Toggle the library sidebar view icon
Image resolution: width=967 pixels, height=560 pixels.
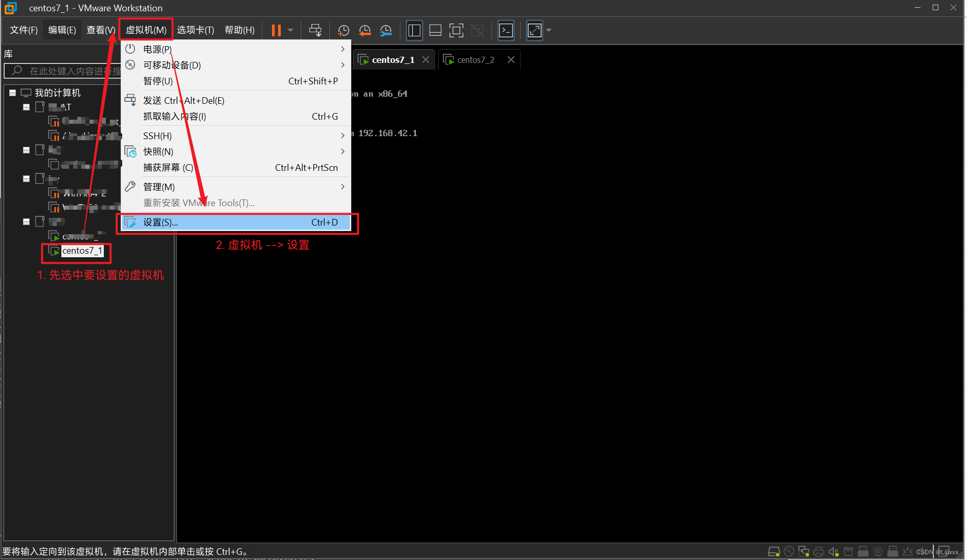coord(414,30)
